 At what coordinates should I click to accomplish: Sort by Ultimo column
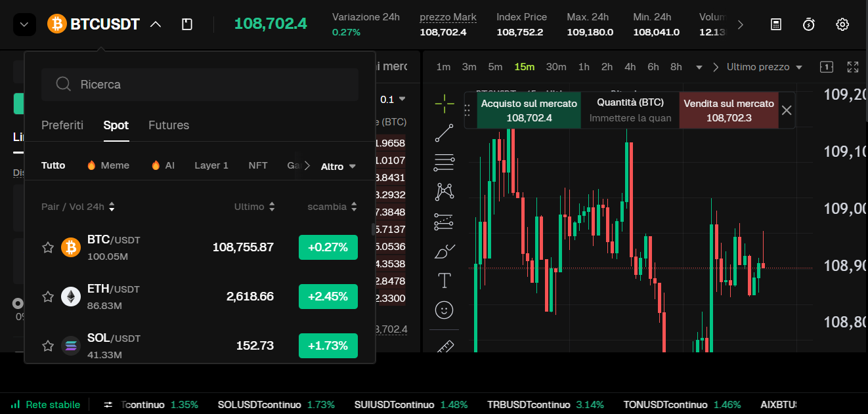point(255,207)
